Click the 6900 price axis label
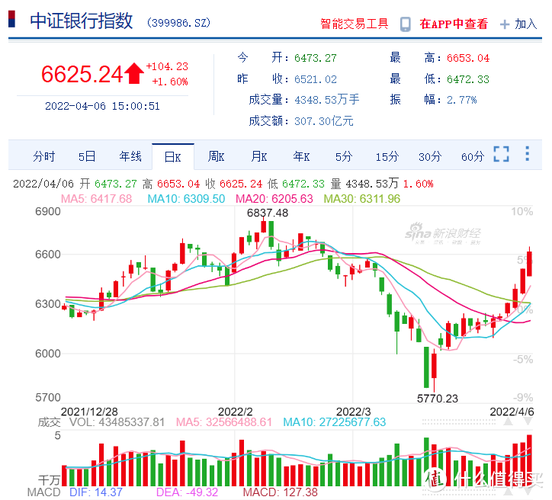This screenshot has height=500, width=552. tap(48, 212)
